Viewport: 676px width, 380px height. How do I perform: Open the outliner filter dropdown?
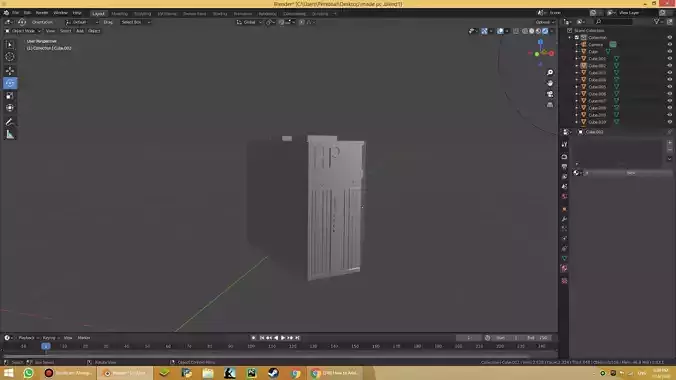pyautogui.click(x=658, y=22)
